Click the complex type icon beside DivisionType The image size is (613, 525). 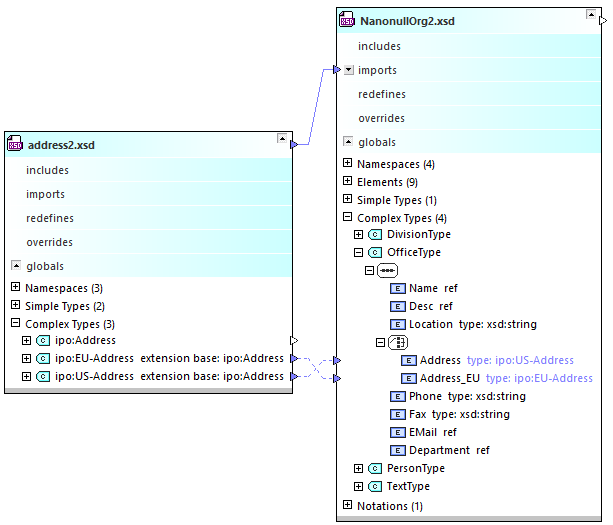tap(376, 234)
